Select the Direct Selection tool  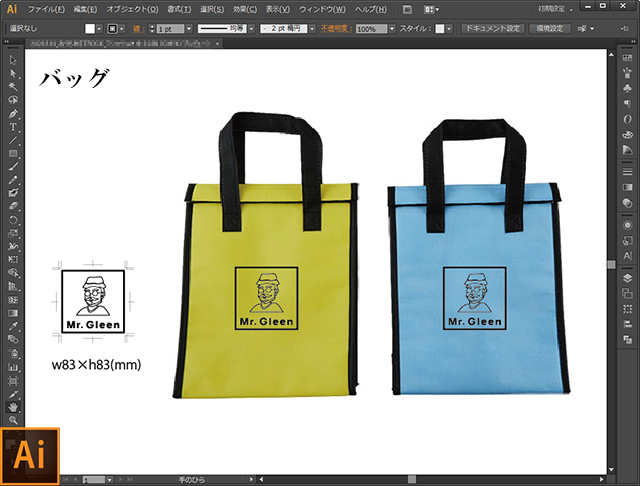pos(13,74)
